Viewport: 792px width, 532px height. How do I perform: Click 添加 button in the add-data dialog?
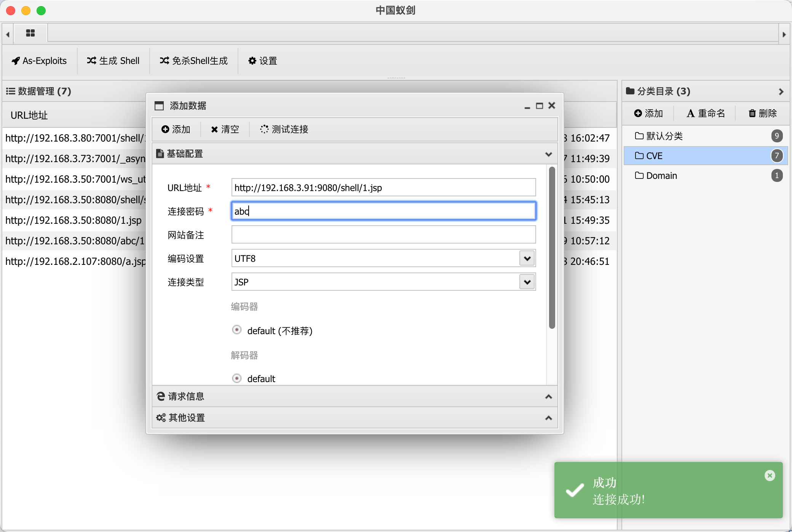(x=176, y=129)
